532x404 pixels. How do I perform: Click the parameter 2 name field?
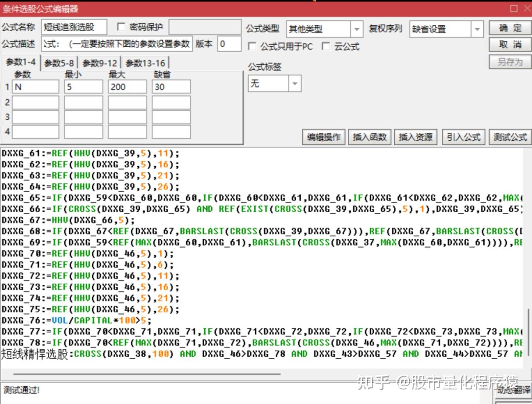[35, 103]
